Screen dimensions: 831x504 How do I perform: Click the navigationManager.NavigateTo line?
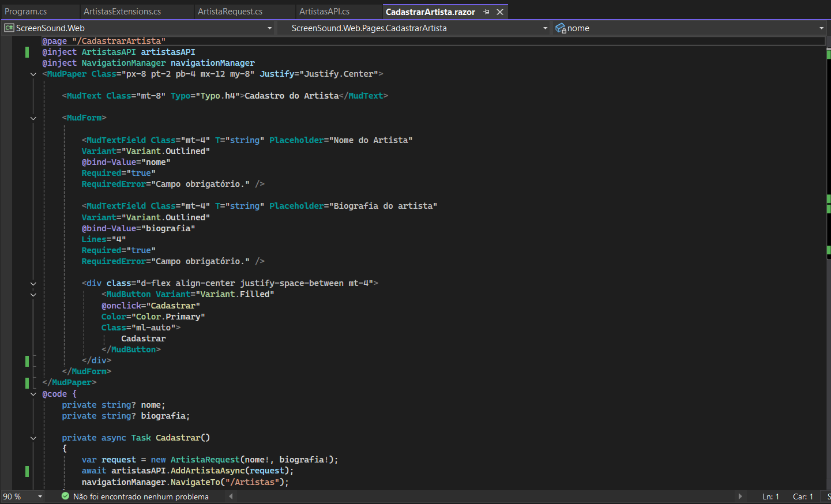[x=185, y=482]
